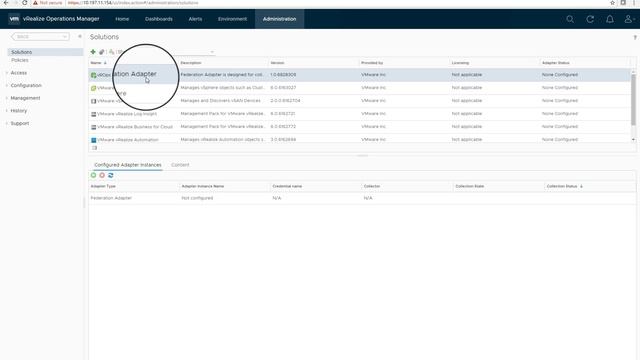Expand the Management section
This screenshot has height=360, width=640.
coord(25,98)
